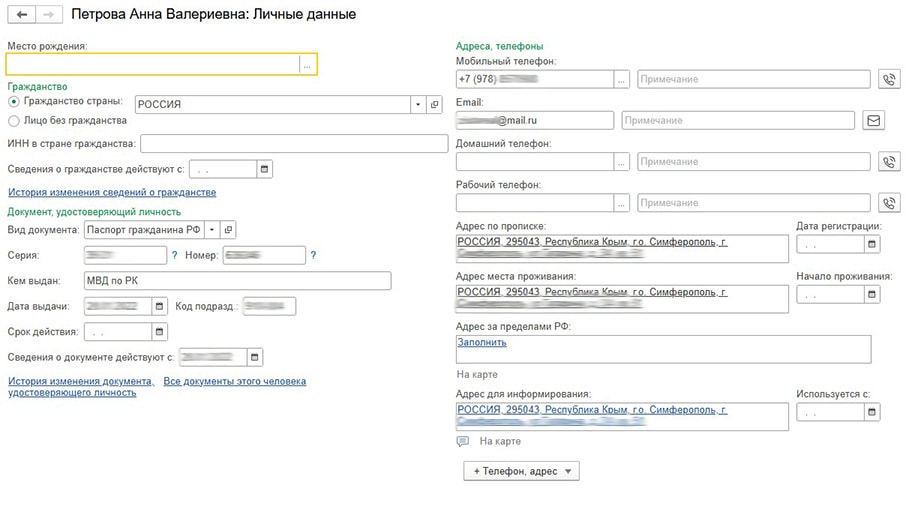Expand the citizenship country dropdown
Screen dimensions: 918x518
click(417, 104)
